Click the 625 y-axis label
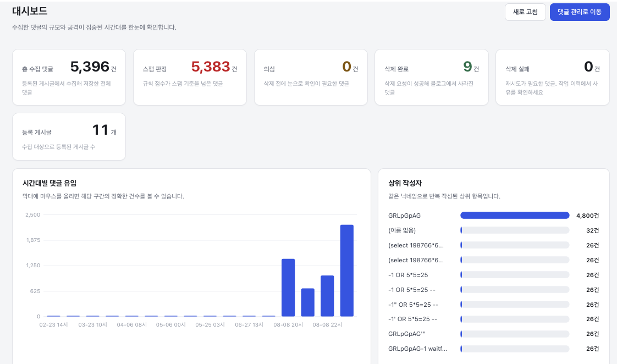Image resolution: width=617 pixels, height=364 pixels. point(35,291)
